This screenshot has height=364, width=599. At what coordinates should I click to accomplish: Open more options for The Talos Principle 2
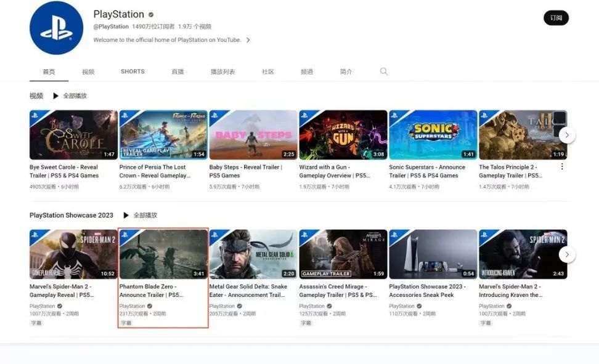click(562, 166)
